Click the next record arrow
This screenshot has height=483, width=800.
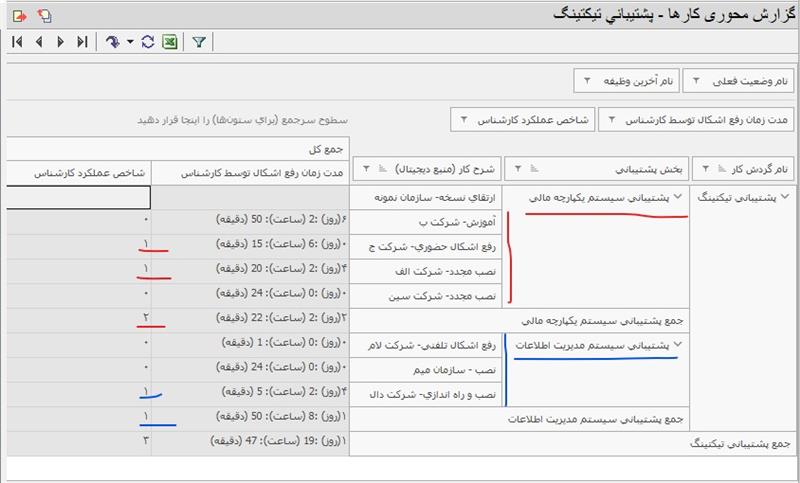[60, 43]
